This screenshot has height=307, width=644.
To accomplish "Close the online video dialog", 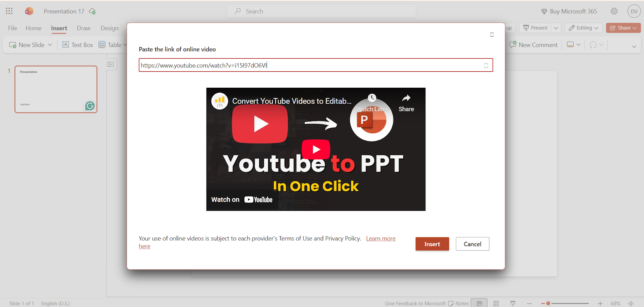I will click(x=492, y=35).
